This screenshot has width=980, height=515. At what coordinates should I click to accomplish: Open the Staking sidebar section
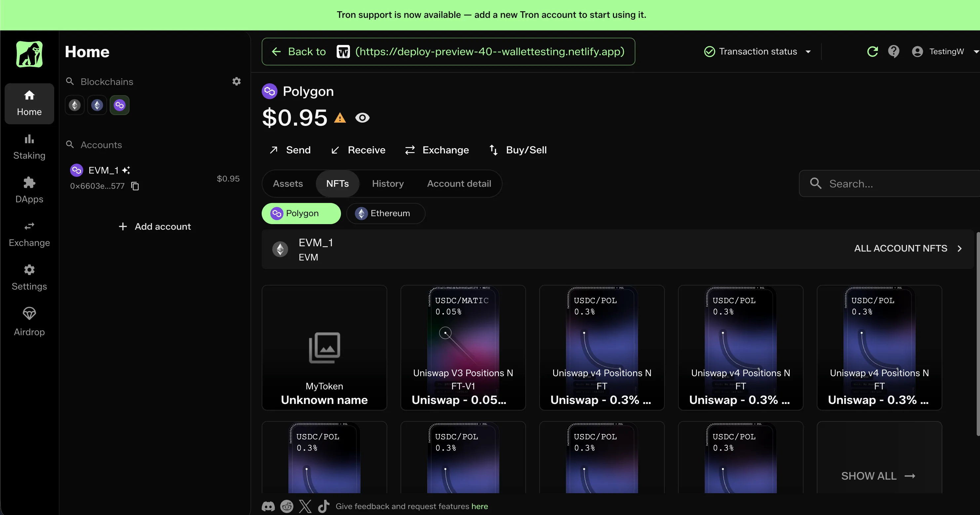[29, 147]
